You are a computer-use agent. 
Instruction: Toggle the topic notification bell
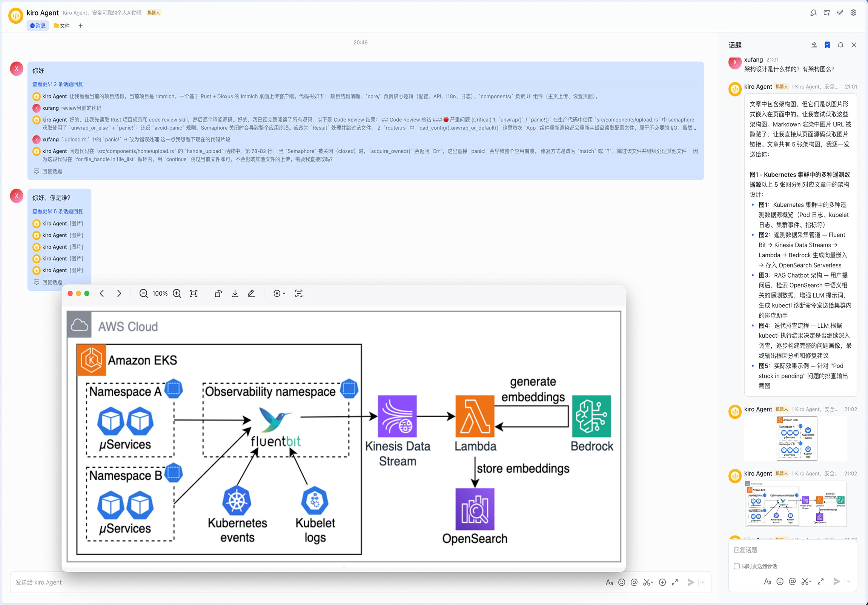pos(840,45)
